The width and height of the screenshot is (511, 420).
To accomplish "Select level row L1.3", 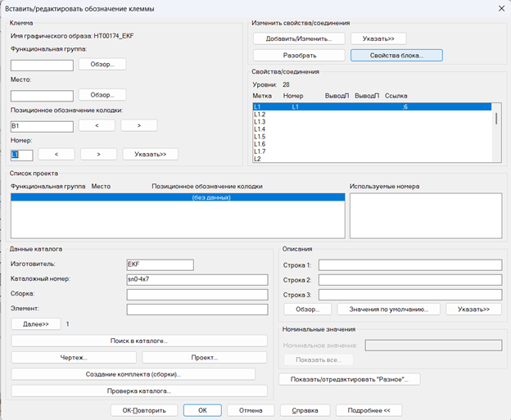I will point(372,122).
